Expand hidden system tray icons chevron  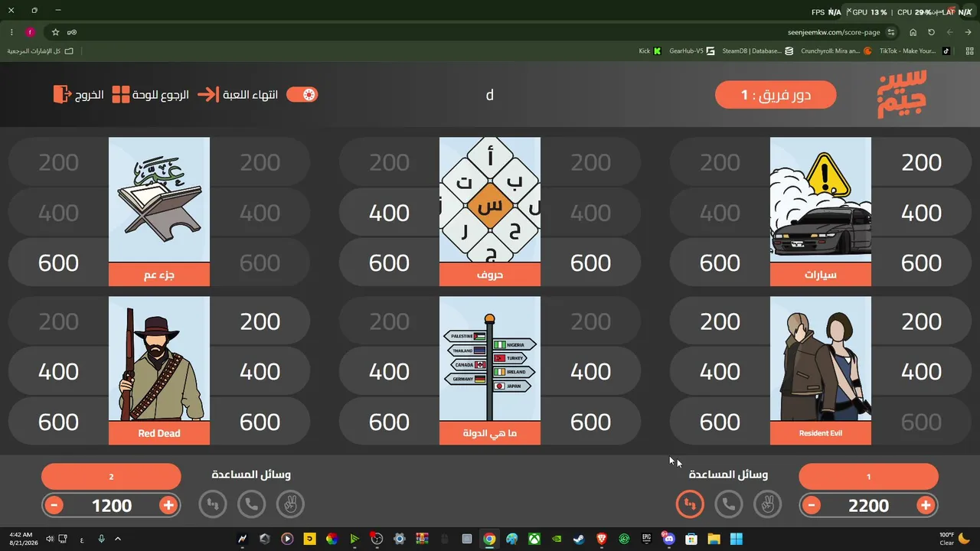118,539
